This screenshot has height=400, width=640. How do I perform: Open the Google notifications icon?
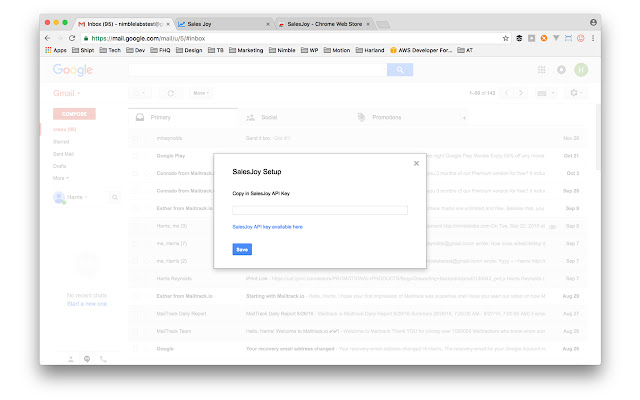[562, 70]
